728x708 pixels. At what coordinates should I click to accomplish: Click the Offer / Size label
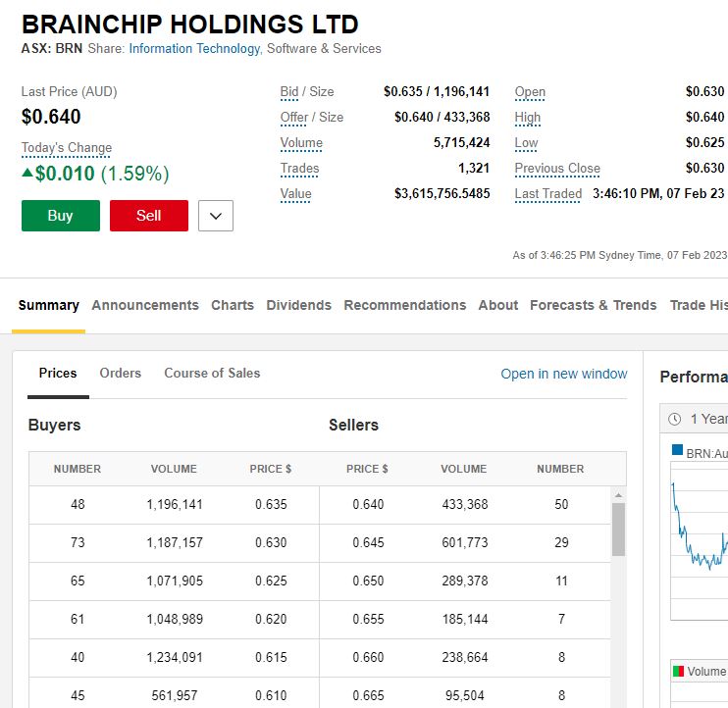pos(312,118)
